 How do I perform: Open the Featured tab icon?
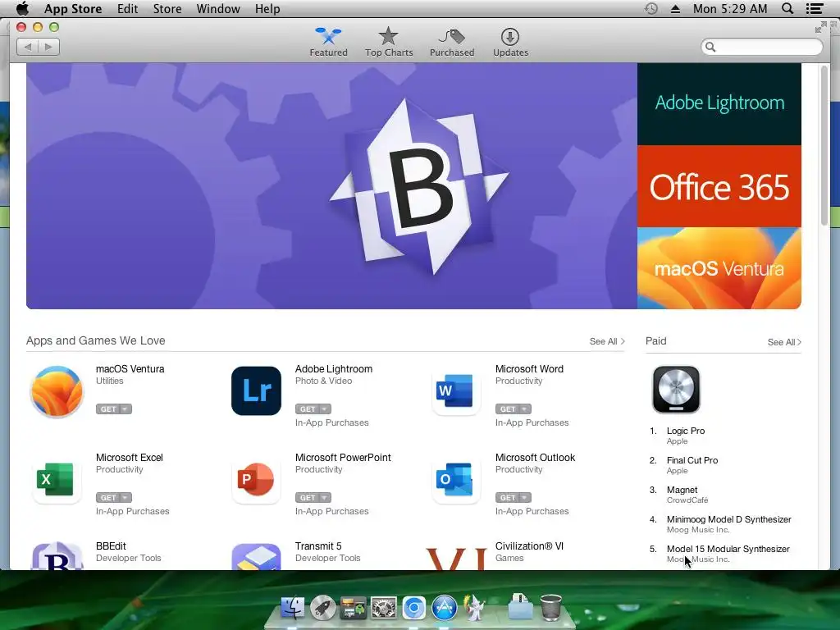(x=328, y=36)
